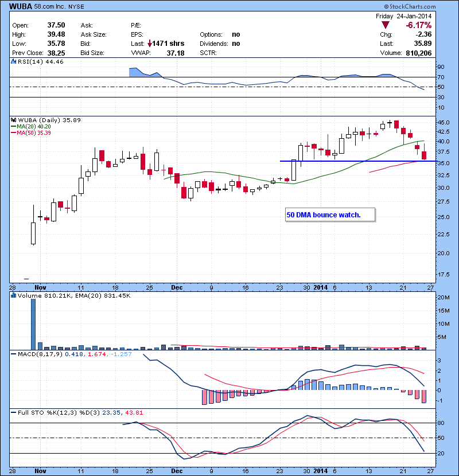Click the red MA(50) 35.39 legend
Screen dimensions: 459x476
click(30, 133)
